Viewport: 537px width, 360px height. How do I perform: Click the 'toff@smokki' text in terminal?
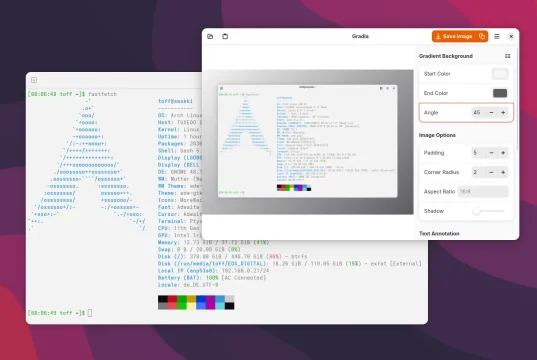click(x=175, y=101)
